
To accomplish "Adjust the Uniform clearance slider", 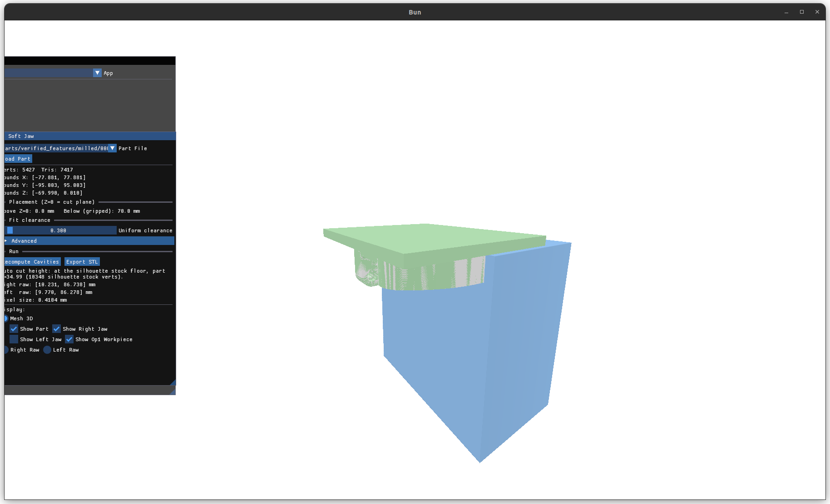I will pyautogui.click(x=60, y=230).
